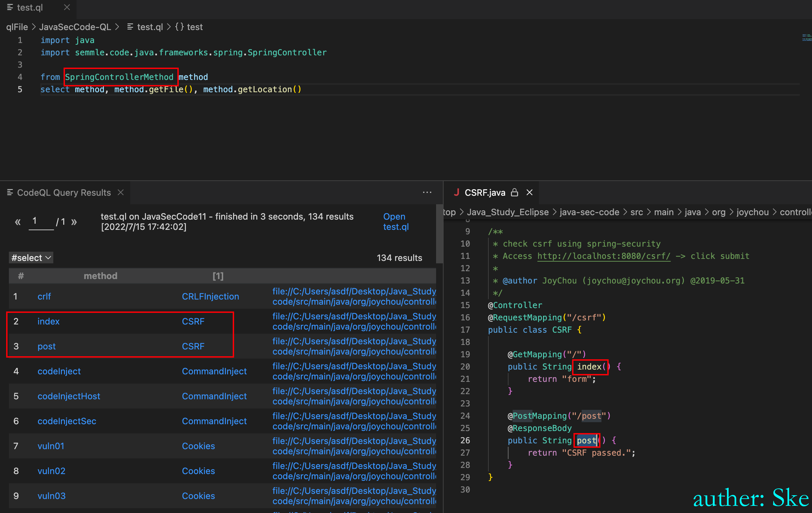The width and height of the screenshot is (812, 513).
Task: Open the vuln02 method result
Action: 51,471
